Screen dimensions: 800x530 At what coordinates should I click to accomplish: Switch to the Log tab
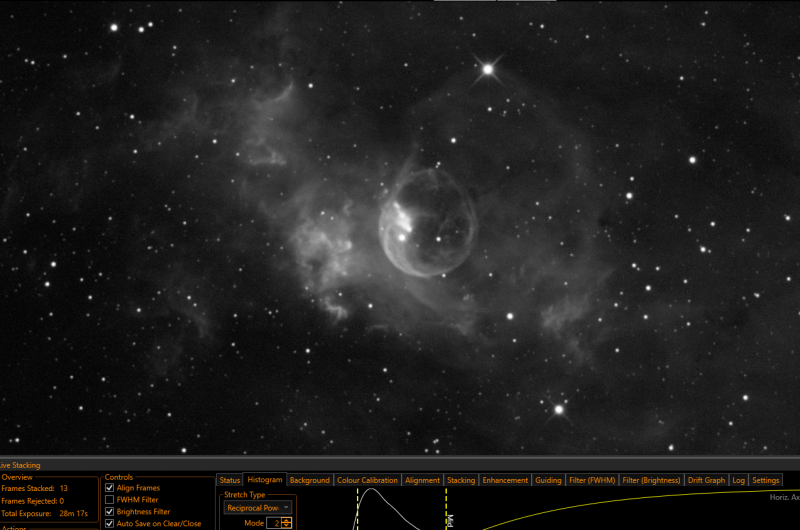[x=738, y=480]
